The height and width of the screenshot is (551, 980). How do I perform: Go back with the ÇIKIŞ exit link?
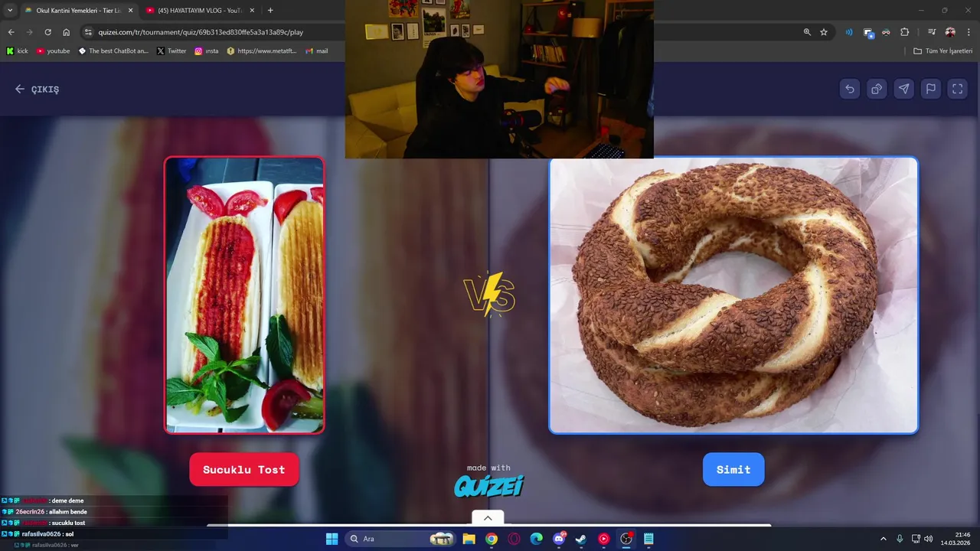point(37,89)
